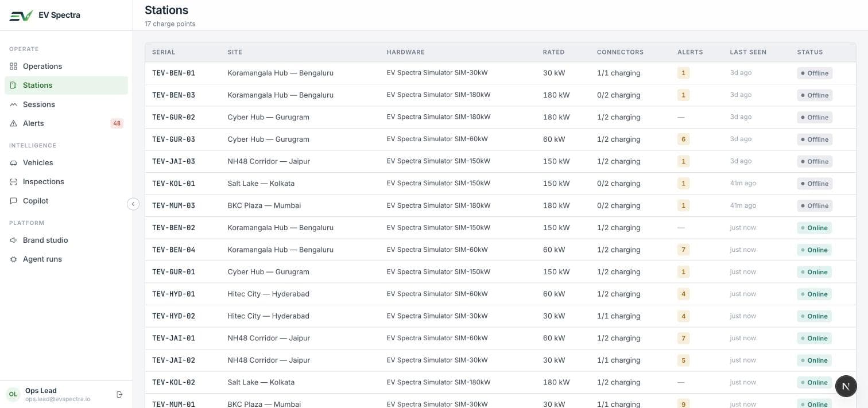Click the Vehicles car icon in sidebar

tap(14, 163)
